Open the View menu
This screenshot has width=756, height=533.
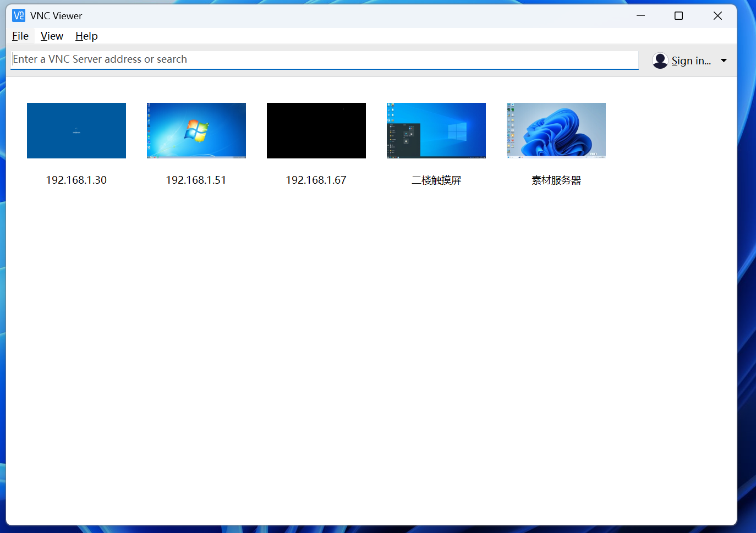(52, 36)
